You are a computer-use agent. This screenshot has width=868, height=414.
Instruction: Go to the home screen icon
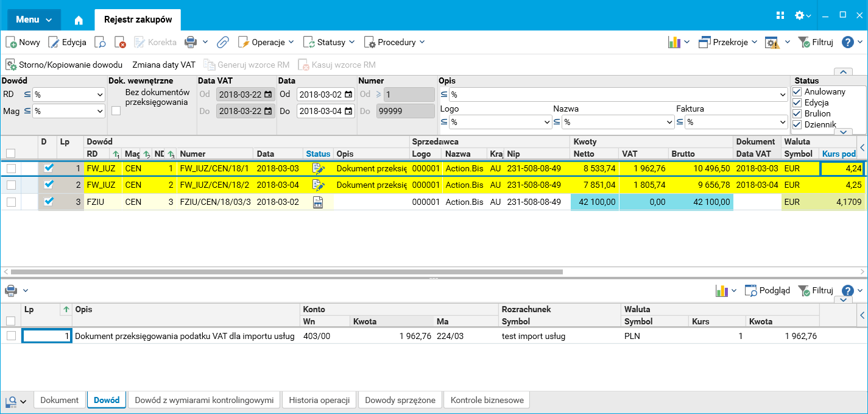click(x=79, y=20)
